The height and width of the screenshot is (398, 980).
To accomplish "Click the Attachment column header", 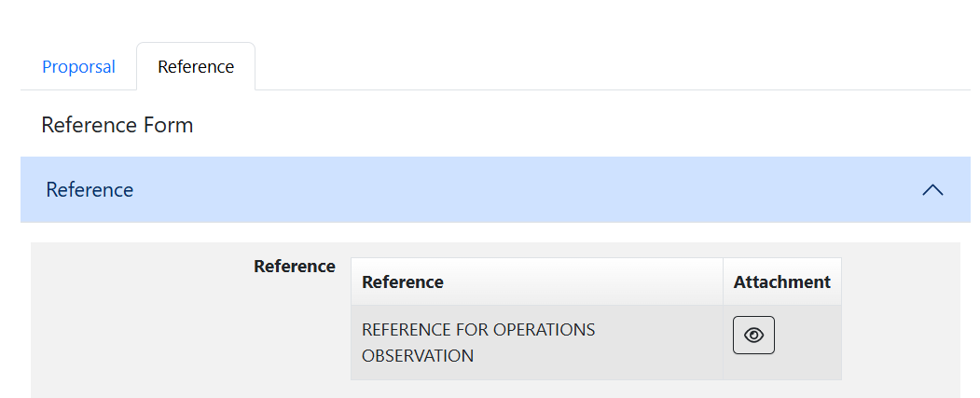I will click(781, 281).
